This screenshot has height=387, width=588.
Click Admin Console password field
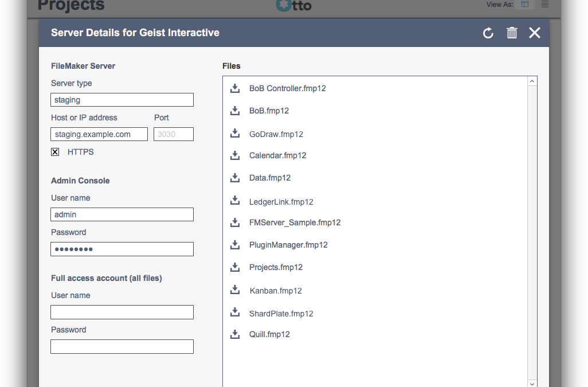122,249
